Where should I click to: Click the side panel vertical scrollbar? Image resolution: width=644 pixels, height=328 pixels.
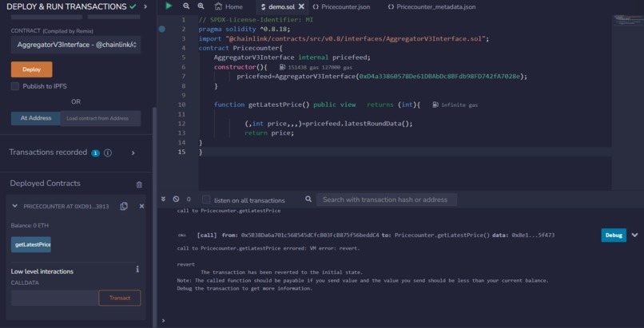(x=154, y=217)
